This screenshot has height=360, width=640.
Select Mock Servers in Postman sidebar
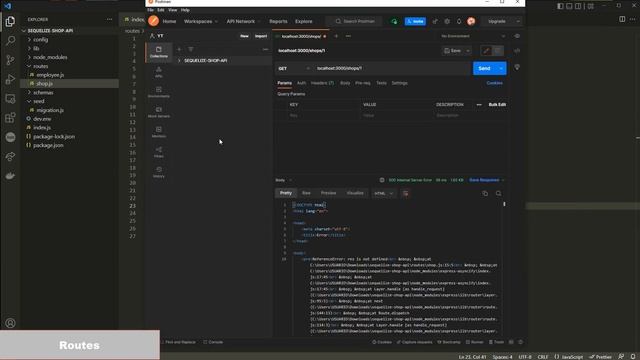click(159, 112)
